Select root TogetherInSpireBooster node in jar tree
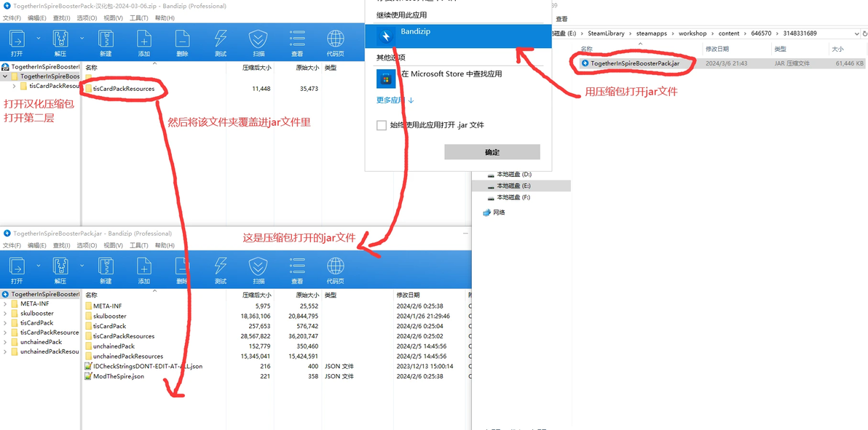This screenshot has width=868, height=430. (x=41, y=295)
